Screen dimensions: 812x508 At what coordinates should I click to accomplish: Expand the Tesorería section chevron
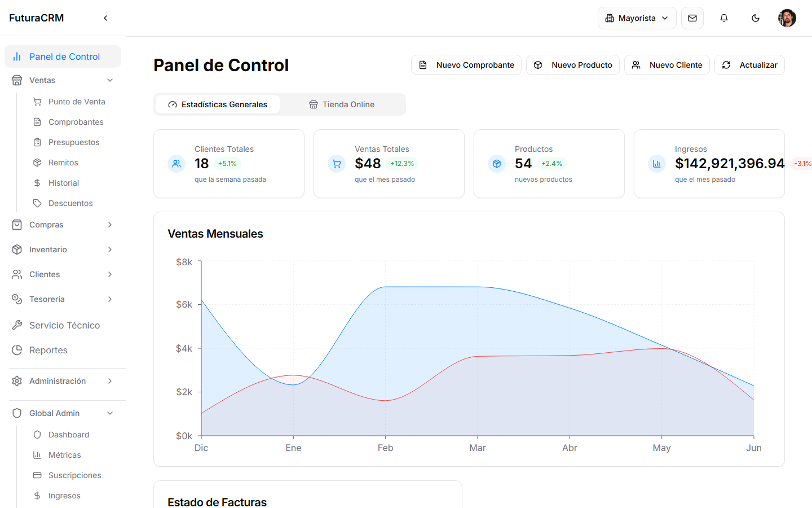tap(110, 299)
